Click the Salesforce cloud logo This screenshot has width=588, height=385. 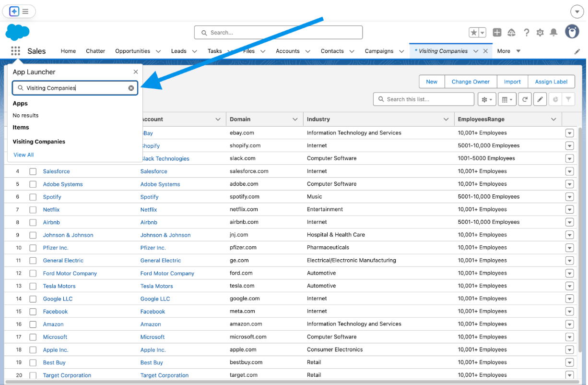point(18,32)
